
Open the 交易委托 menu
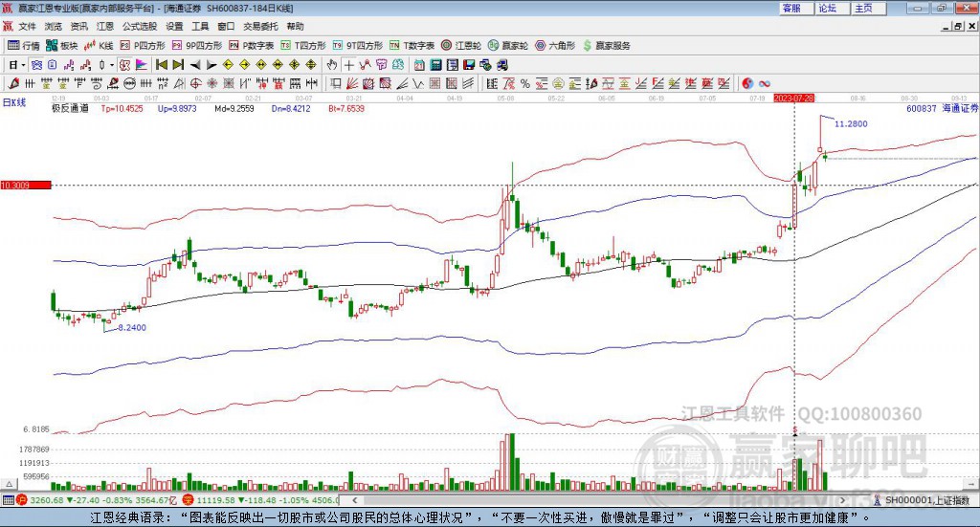pyautogui.click(x=260, y=26)
